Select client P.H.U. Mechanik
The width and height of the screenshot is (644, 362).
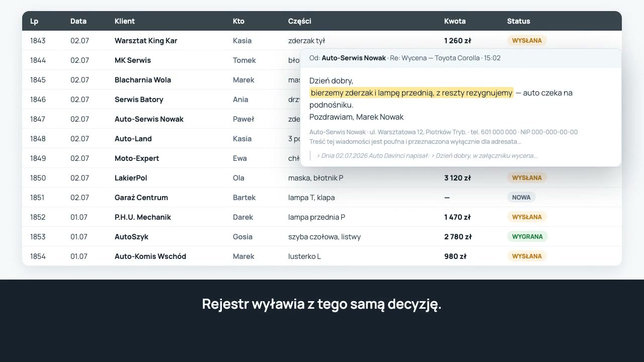click(143, 217)
